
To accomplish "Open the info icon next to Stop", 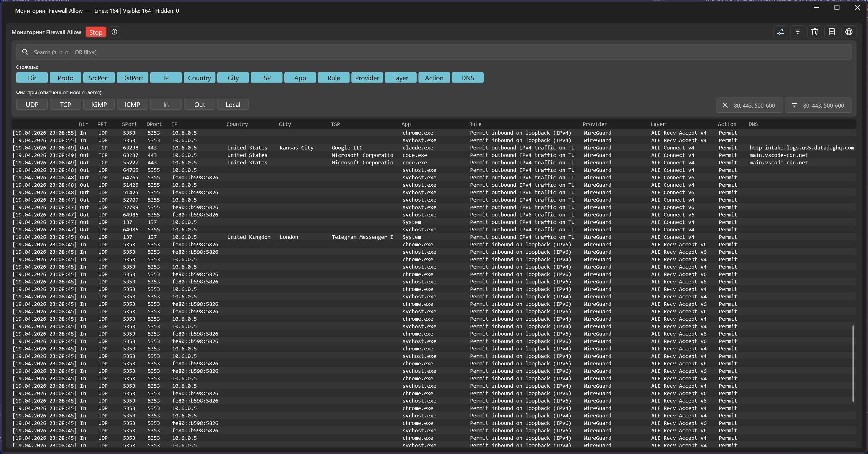I will pos(115,32).
